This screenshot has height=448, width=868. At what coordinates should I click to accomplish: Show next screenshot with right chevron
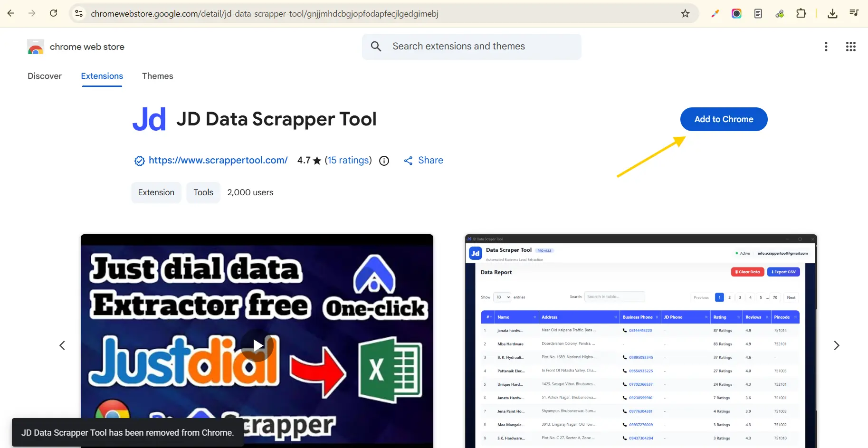837,345
